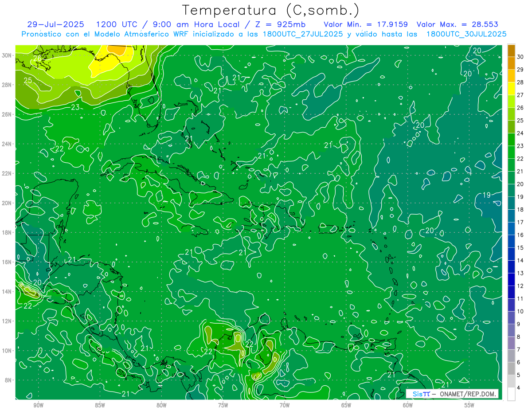The height and width of the screenshot is (411, 532).
Task: Pick the yellow swatch between 27 and 28
Action: pos(511,89)
